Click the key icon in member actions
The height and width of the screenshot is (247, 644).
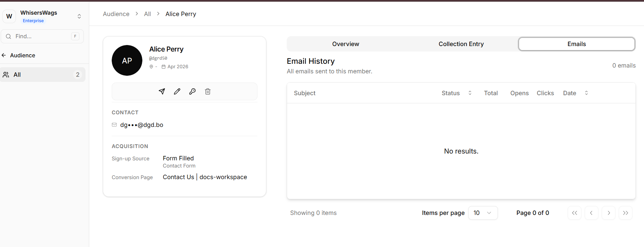tap(192, 91)
